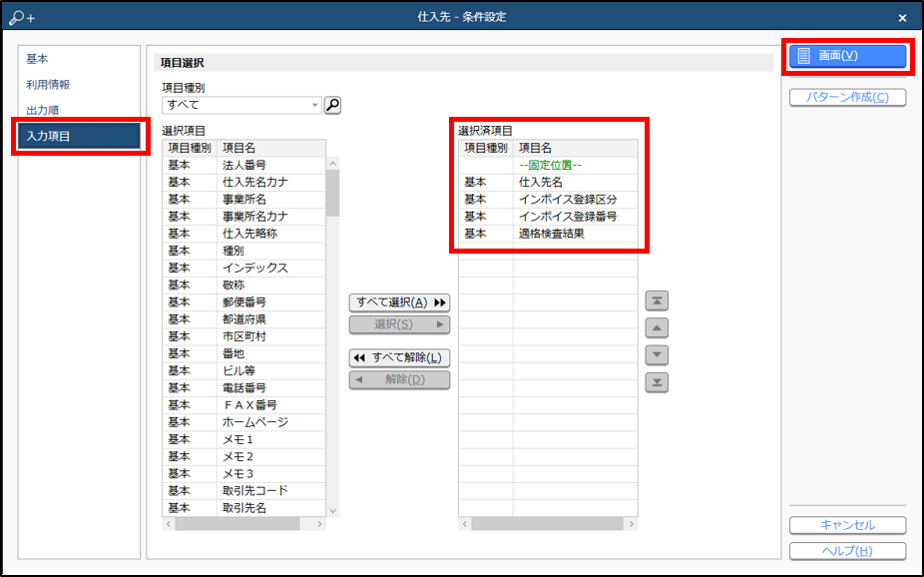Click the magnifier search icon beside 項目種別
924x577 pixels.
click(x=332, y=105)
